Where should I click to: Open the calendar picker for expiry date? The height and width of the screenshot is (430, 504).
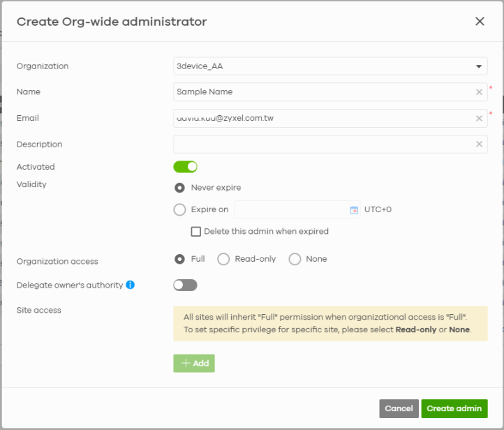(353, 210)
